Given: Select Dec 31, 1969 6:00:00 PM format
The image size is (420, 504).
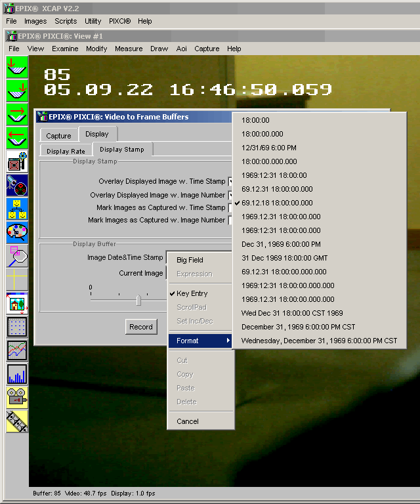Looking at the screenshot, I should coord(320,244).
